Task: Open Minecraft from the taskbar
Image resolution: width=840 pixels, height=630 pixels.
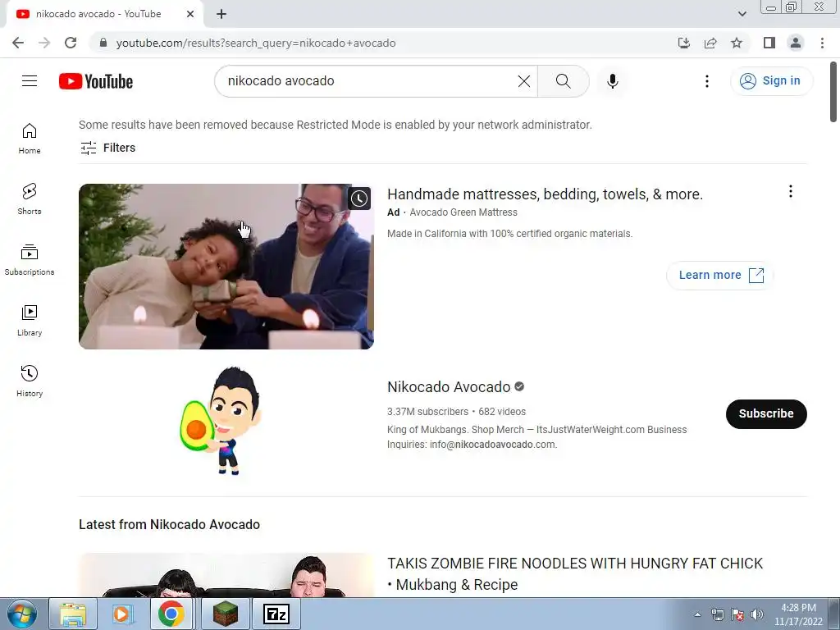Action: click(226, 614)
